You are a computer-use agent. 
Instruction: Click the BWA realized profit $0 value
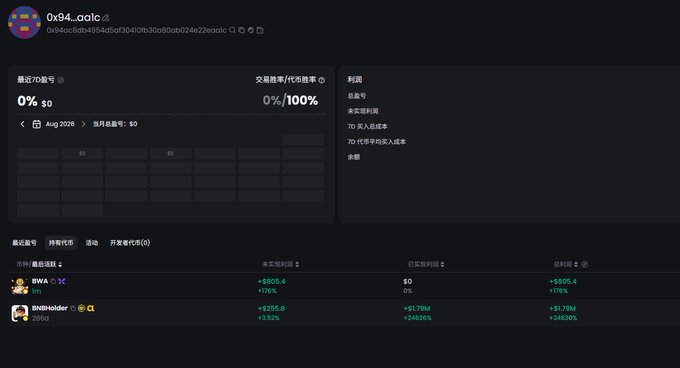click(407, 281)
